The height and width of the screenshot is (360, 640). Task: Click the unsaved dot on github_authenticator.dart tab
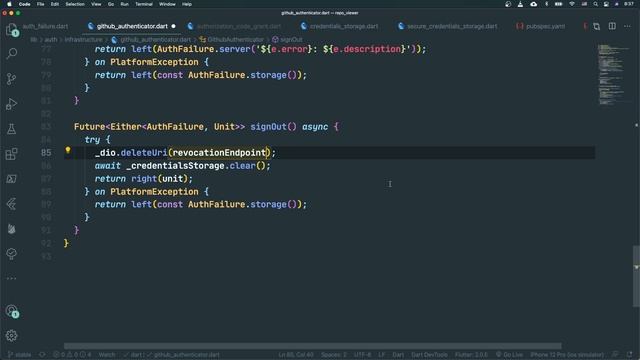(x=173, y=26)
